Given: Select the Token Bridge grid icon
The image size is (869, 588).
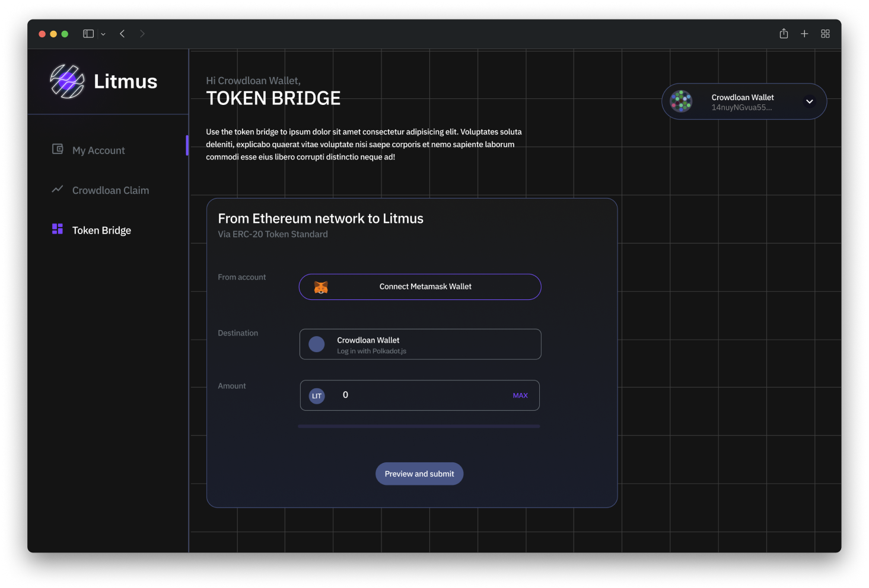Looking at the screenshot, I should (58, 229).
